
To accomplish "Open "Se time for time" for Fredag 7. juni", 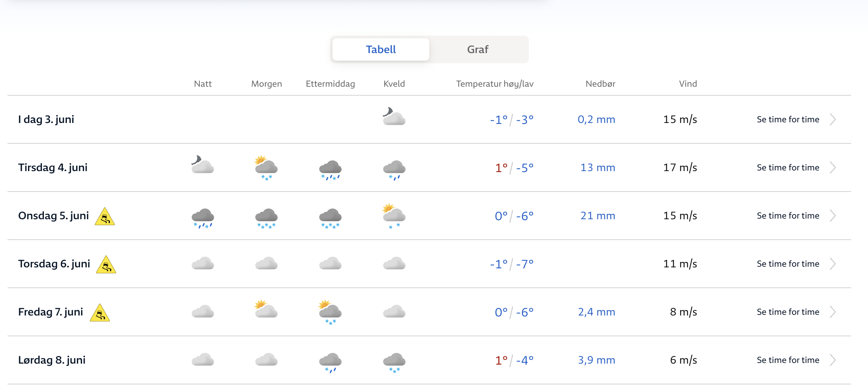I will tap(788, 312).
